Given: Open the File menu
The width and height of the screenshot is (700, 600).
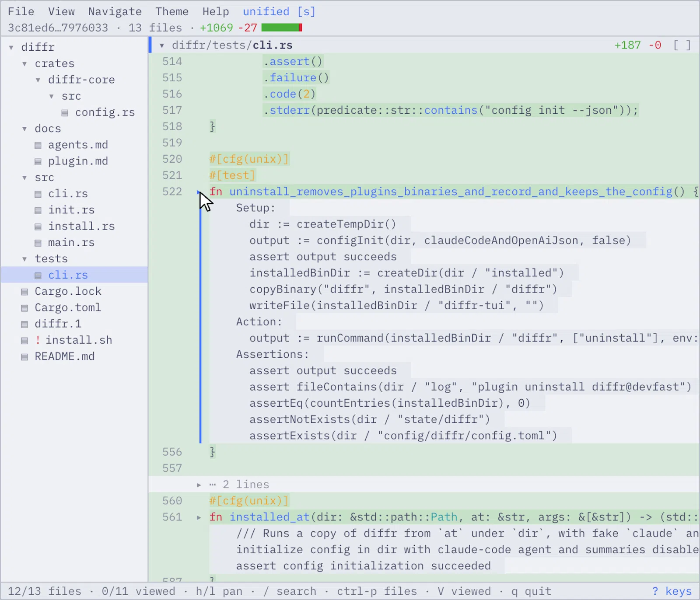Looking at the screenshot, I should click(x=21, y=11).
